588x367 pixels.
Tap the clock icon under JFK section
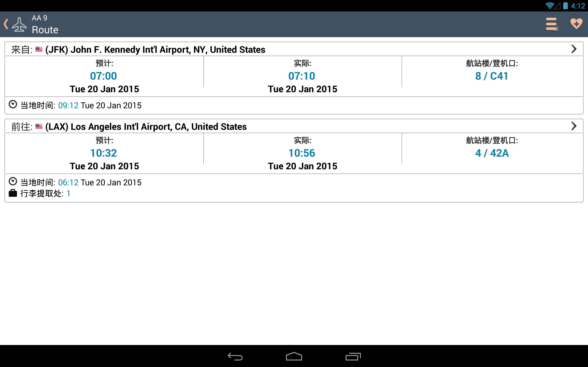[x=13, y=105]
